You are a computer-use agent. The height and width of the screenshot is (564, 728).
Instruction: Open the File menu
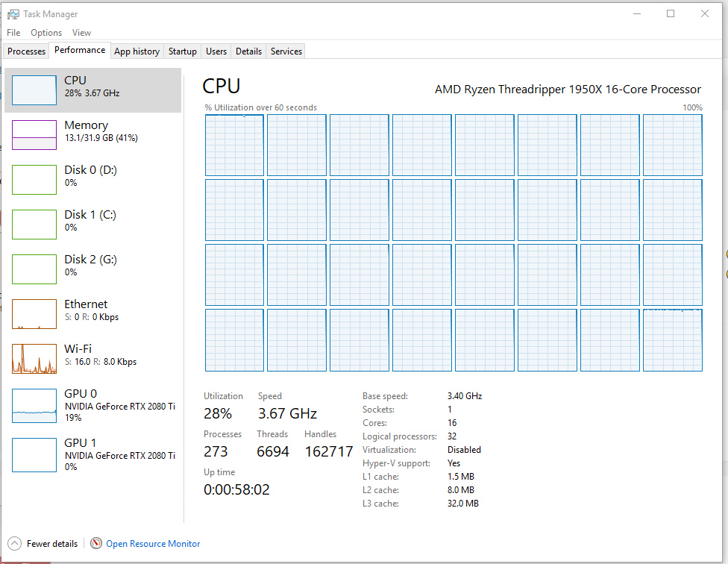(x=13, y=33)
